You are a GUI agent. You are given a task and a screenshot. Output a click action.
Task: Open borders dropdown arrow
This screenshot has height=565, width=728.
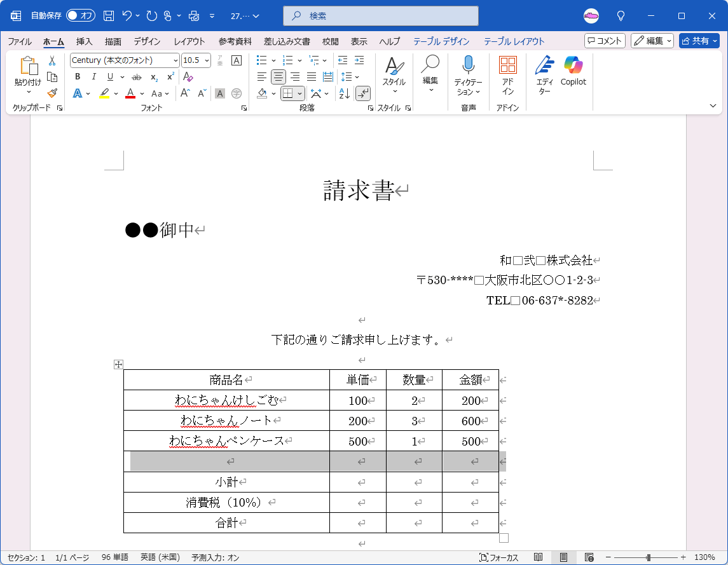coord(300,93)
